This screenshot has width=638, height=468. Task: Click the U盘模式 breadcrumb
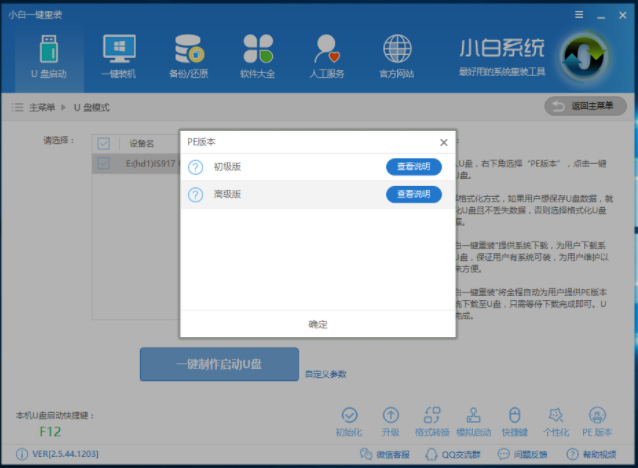click(x=92, y=107)
